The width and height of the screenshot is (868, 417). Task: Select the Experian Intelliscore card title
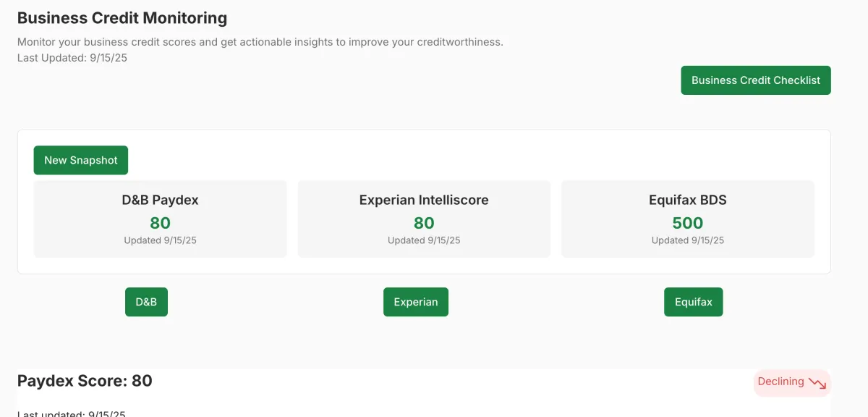point(424,200)
